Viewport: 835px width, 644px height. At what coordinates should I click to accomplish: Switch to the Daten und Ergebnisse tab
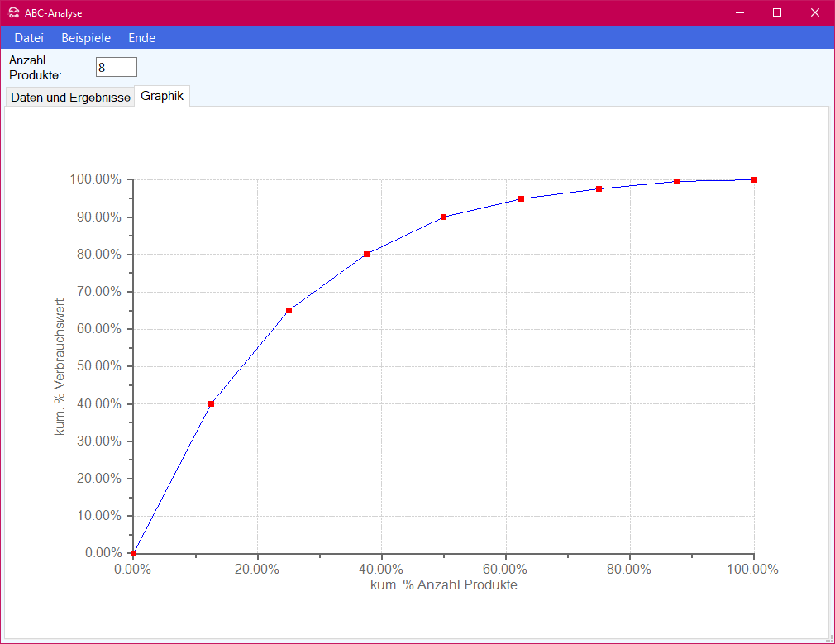click(70, 98)
